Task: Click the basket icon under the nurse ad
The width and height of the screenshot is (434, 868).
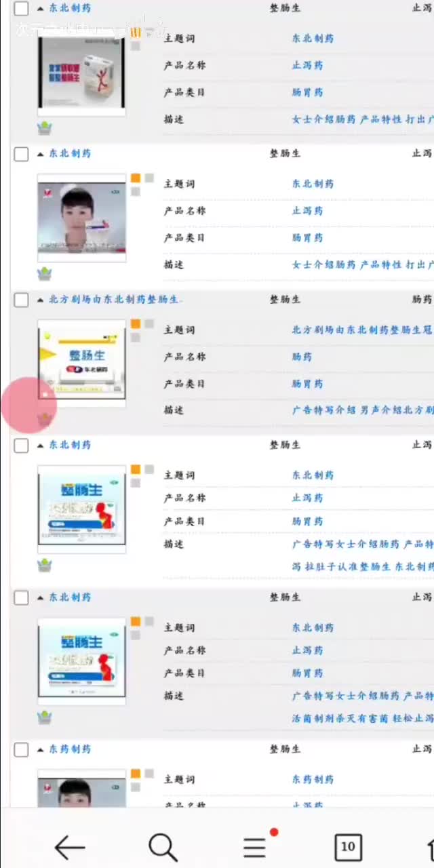Action: tap(45, 273)
